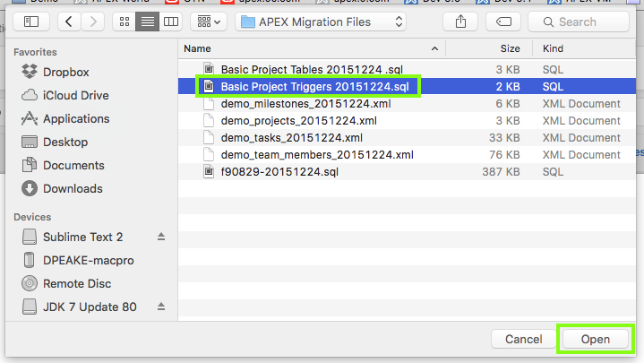Click the document icon of demo_projects_20151224.xml
This screenshot has width=644, height=363.
coord(209,120)
